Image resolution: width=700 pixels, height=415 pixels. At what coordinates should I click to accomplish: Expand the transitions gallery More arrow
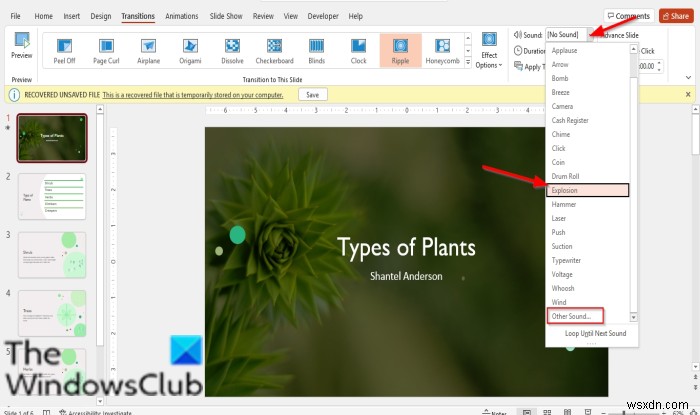(x=468, y=63)
